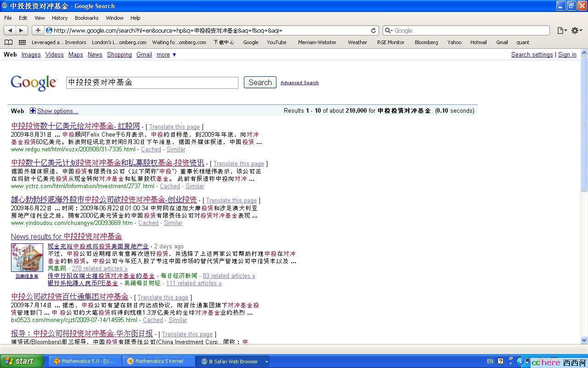Go back using the back arrow
Screen dimensions: 588x368
(x=10, y=30)
